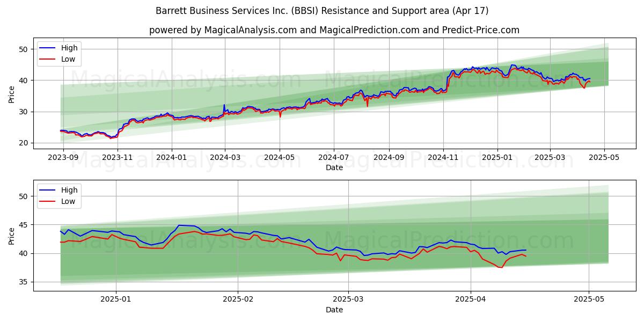Click the 'powered by MagicalAnalysis.com' subtitle
The image size is (644, 322).
pyautogui.click(x=334, y=30)
